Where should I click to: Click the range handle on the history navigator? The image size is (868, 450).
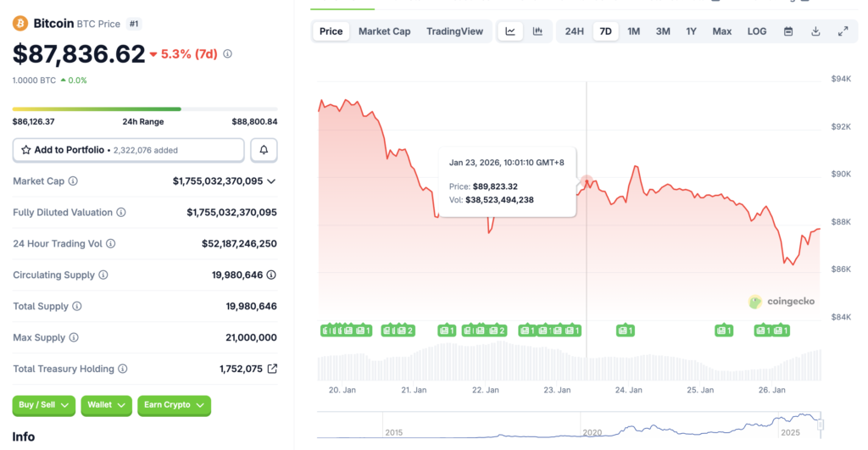coord(820,424)
